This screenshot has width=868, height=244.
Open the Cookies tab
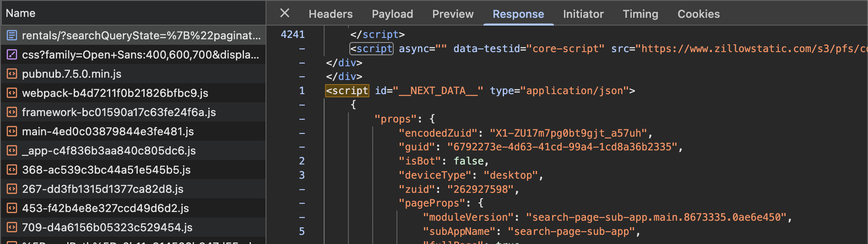(698, 14)
